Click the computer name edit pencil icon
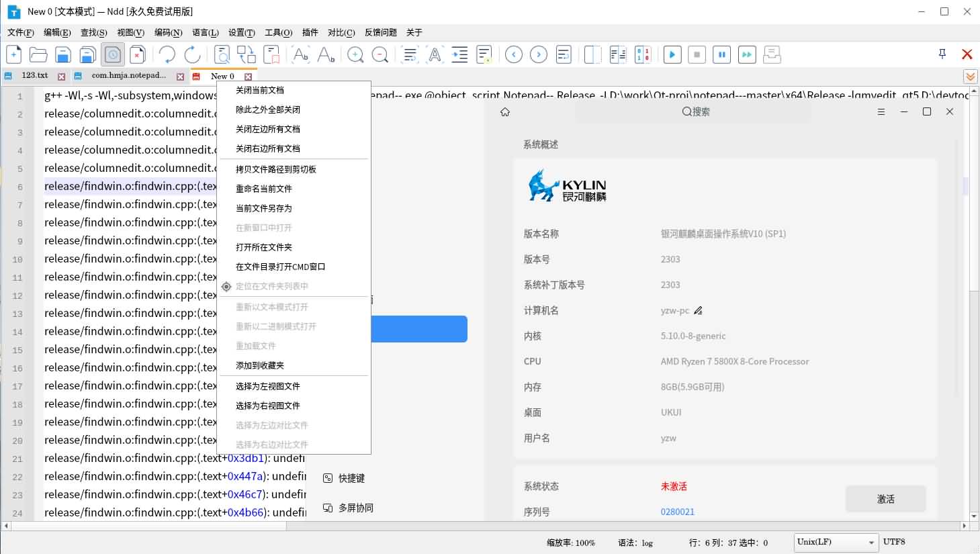This screenshot has height=554, width=980. (x=698, y=310)
